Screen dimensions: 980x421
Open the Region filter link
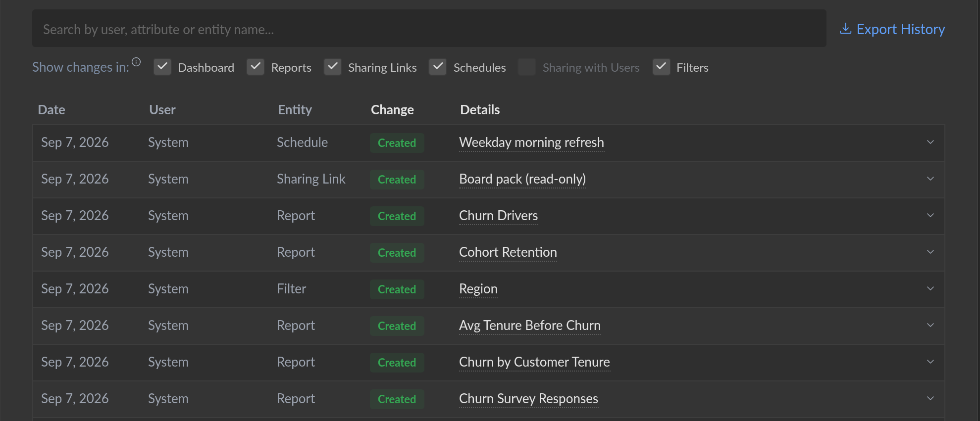tap(478, 289)
